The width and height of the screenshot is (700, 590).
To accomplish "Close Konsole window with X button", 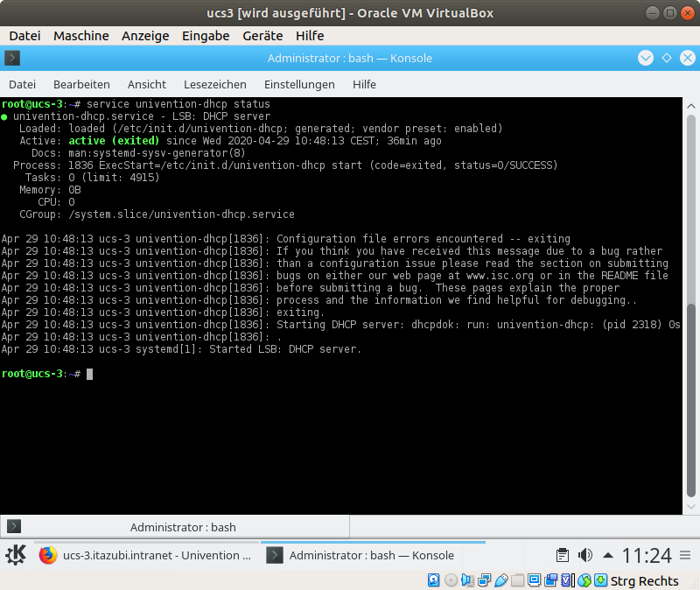I will pos(688,58).
